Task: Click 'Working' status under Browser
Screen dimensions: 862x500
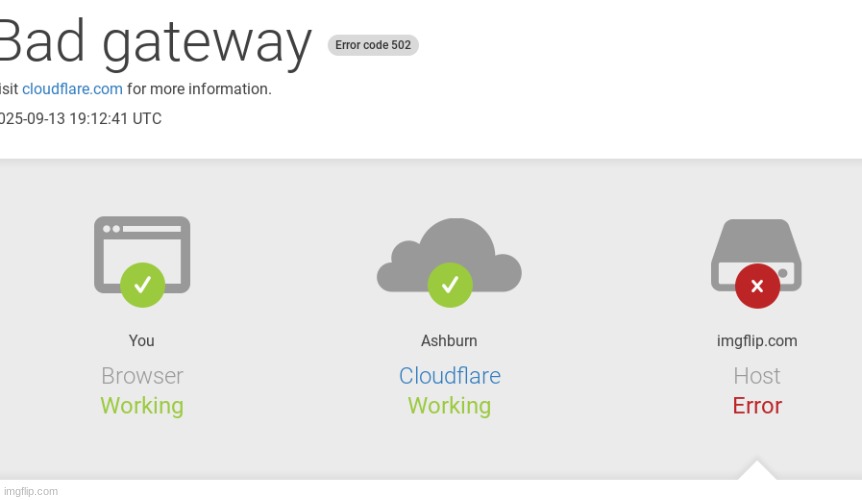Action: [142, 407]
